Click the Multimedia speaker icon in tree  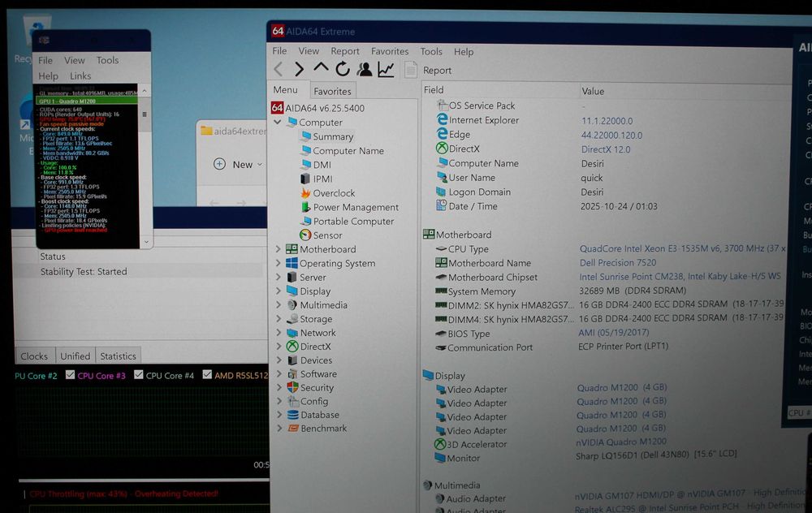[292, 305]
